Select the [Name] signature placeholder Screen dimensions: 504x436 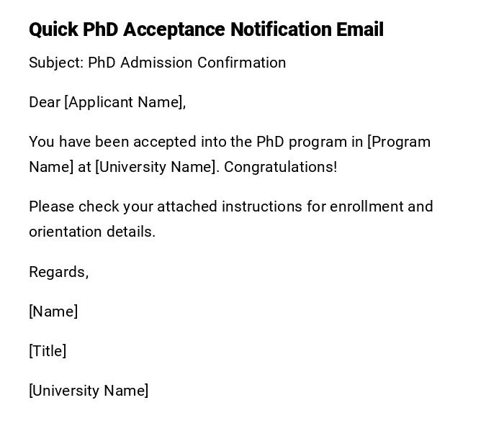coord(53,312)
